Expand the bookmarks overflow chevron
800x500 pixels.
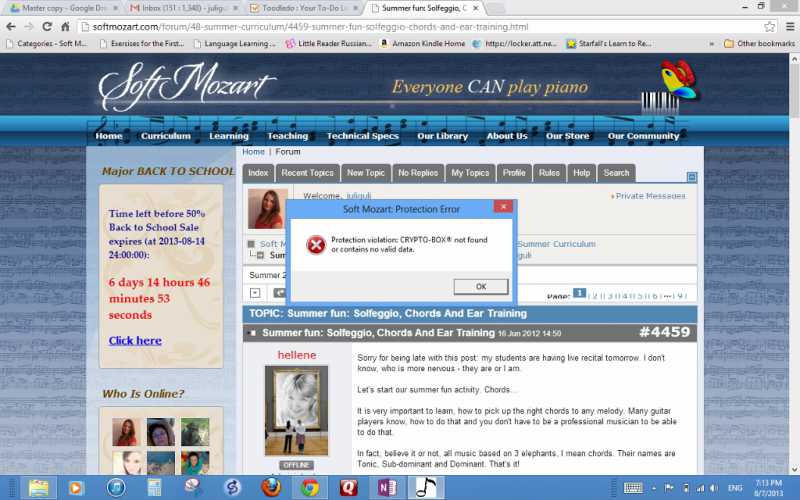tap(711, 44)
